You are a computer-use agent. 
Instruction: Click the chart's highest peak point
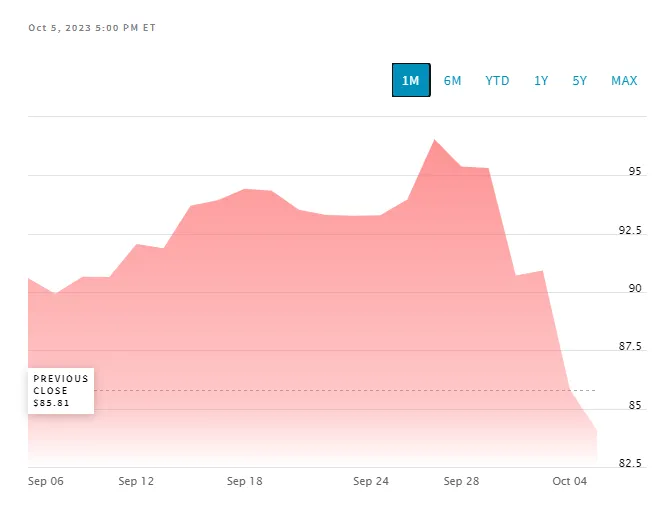pyautogui.click(x=434, y=139)
